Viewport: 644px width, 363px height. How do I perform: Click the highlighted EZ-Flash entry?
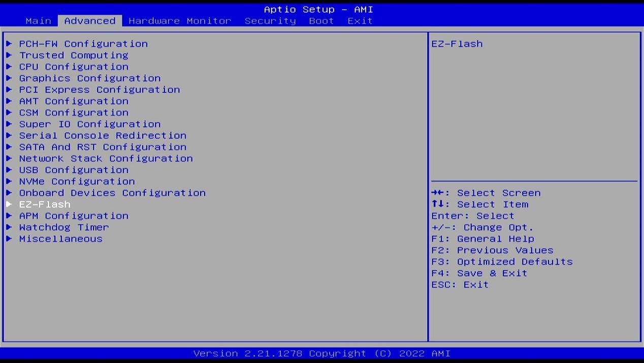pos(45,204)
